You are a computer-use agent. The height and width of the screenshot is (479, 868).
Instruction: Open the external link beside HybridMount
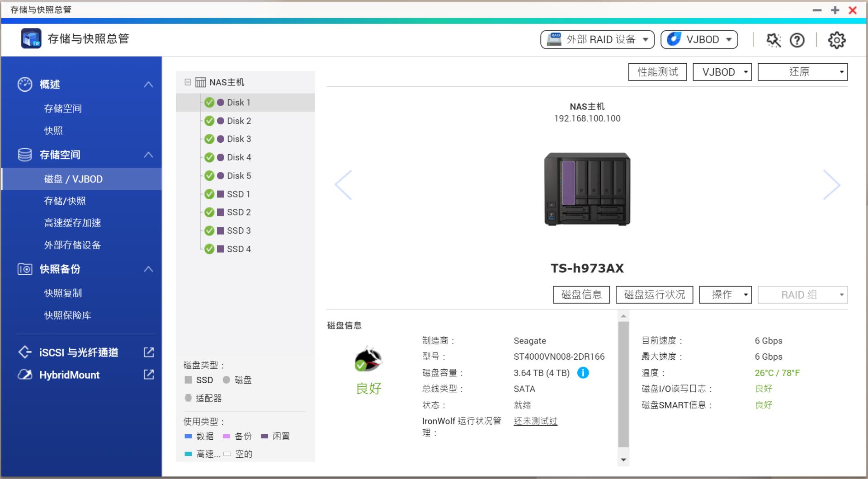click(148, 375)
